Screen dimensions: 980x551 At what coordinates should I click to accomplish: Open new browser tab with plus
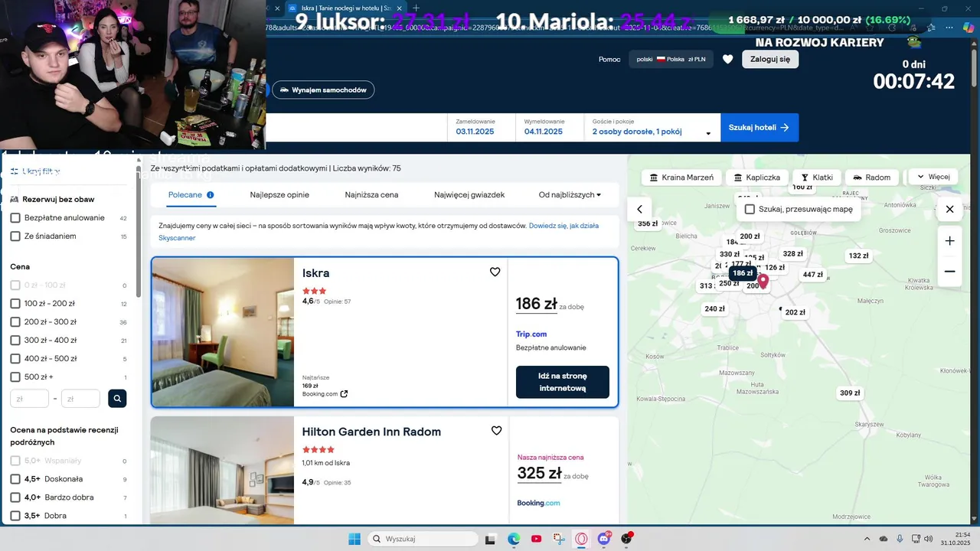pyautogui.click(x=416, y=8)
